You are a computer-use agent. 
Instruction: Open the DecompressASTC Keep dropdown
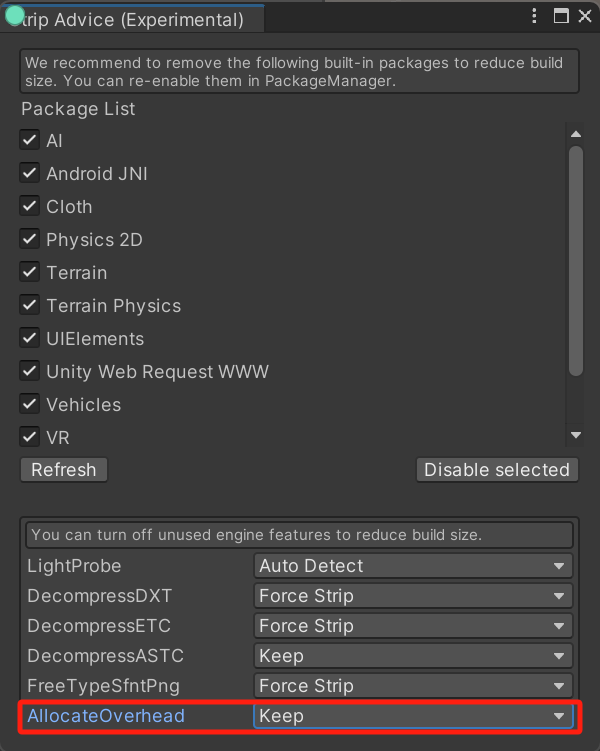pyautogui.click(x=413, y=656)
